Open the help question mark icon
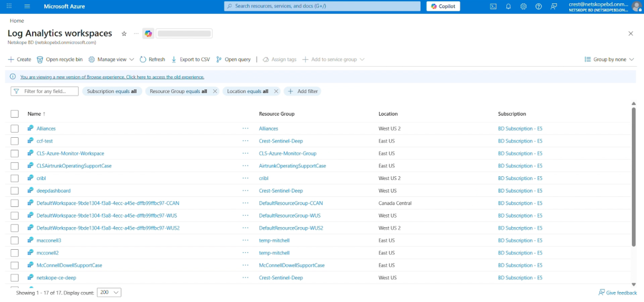Screen dimensions: 644x302 point(538,6)
